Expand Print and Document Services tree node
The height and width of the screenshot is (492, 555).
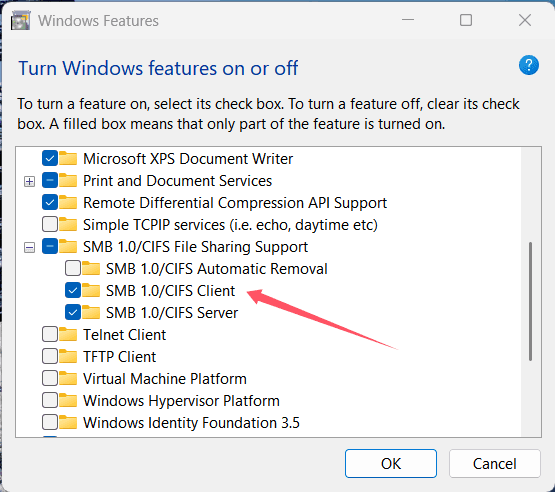click(x=29, y=182)
